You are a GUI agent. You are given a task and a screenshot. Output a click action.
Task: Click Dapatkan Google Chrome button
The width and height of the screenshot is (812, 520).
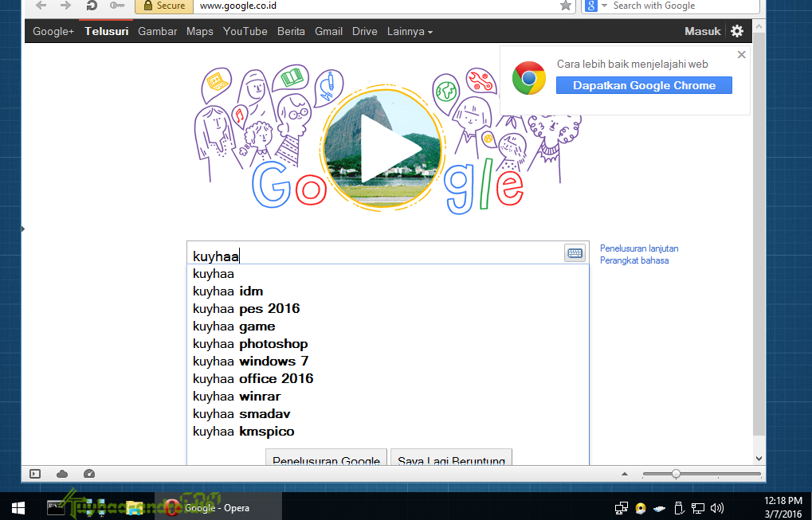click(644, 85)
